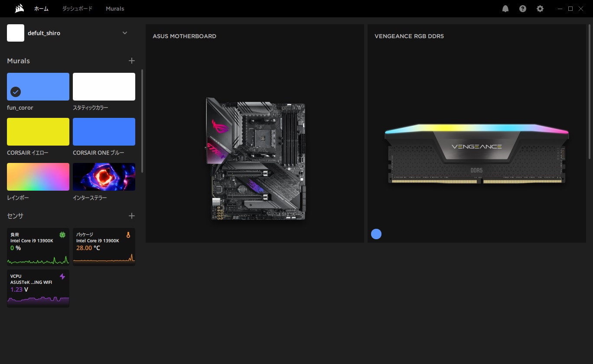Click the blue lighting color dot on VENGEANCE card

click(x=376, y=234)
